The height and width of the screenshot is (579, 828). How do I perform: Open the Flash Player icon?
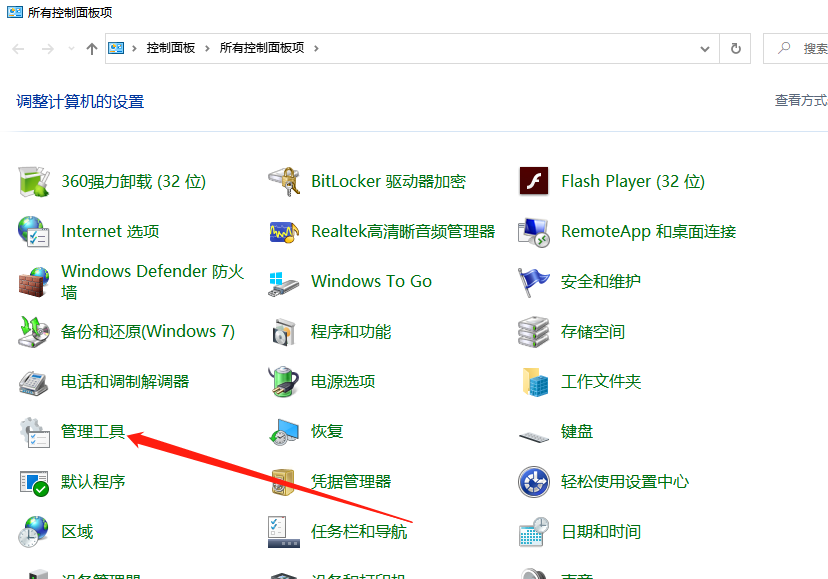[533, 181]
